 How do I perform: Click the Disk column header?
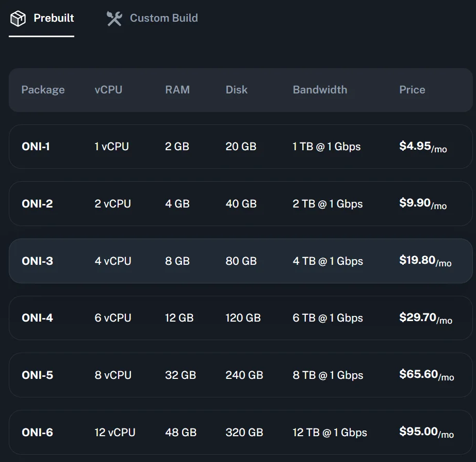pos(236,89)
